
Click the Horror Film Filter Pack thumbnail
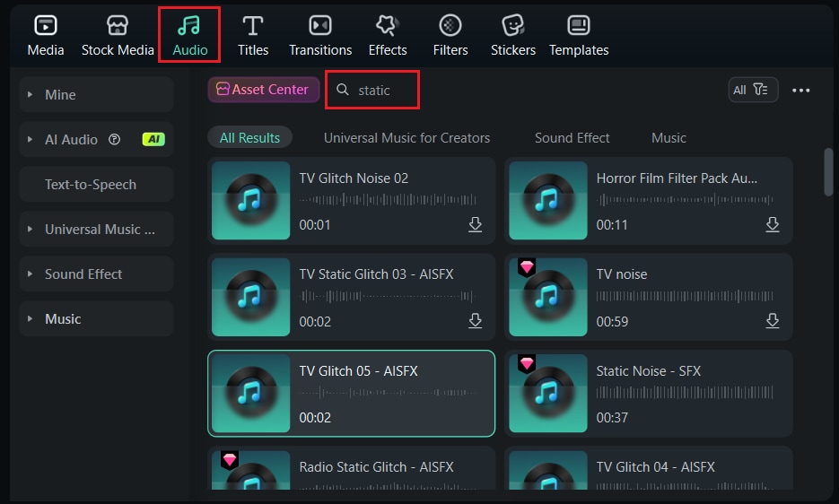[x=548, y=201]
